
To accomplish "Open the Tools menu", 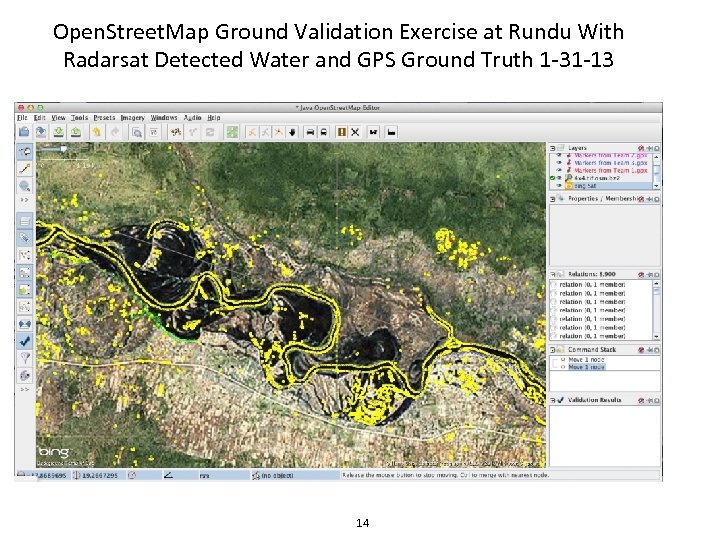I will (79, 118).
